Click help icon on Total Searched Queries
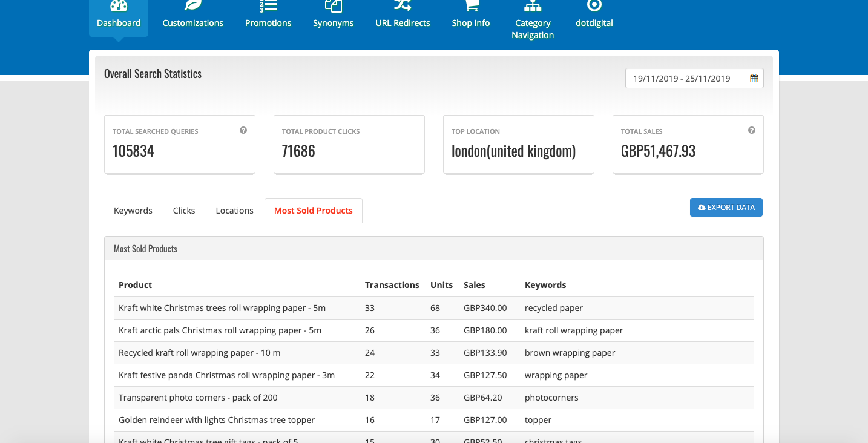This screenshot has height=443, width=868. click(243, 130)
